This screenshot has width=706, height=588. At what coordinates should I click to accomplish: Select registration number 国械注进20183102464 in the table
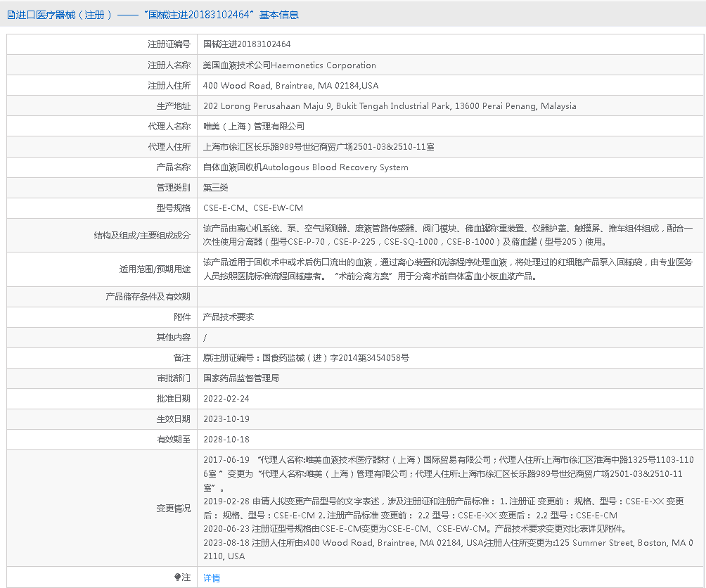coord(247,44)
